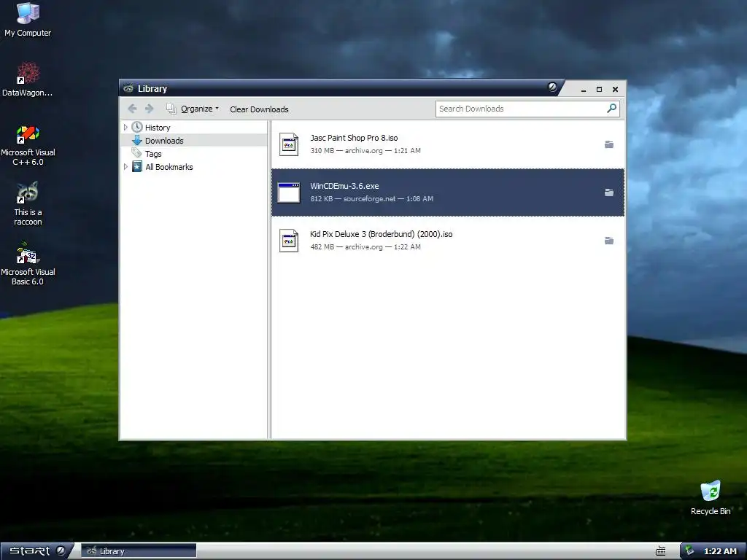Viewport: 747px width, 560px height.
Task: Click the keyboard icon in the taskbar
Action: coord(660,551)
